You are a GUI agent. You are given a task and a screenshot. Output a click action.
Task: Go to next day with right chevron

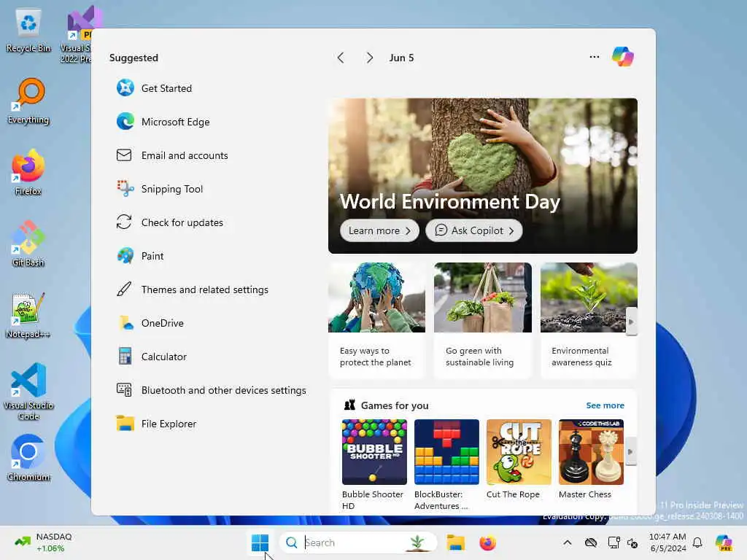point(370,58)
